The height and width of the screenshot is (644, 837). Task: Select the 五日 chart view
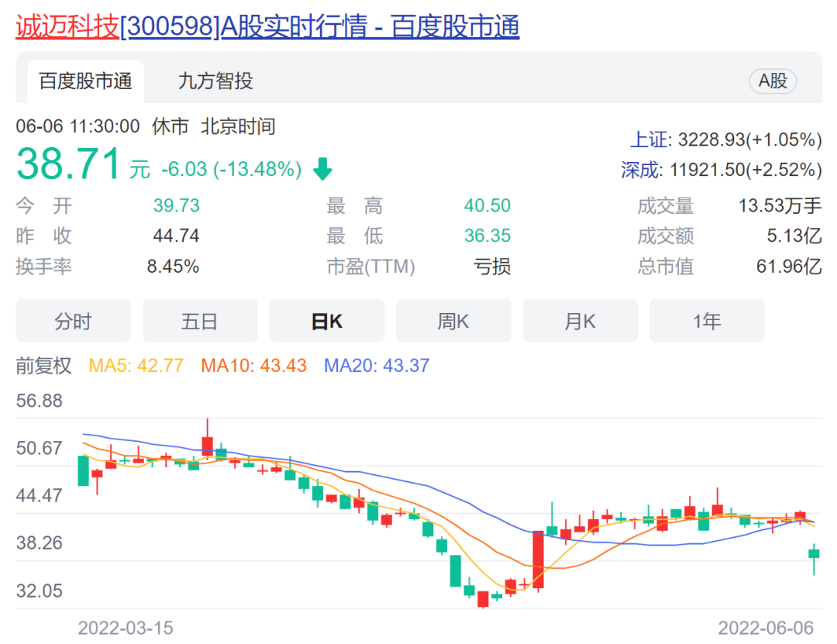[200, 321]
